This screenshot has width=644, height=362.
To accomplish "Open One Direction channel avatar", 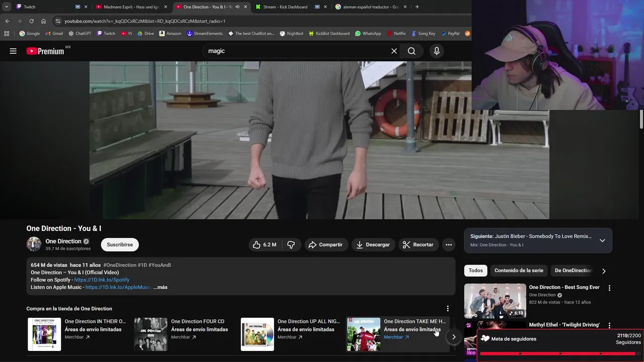I will pos(34,244).
